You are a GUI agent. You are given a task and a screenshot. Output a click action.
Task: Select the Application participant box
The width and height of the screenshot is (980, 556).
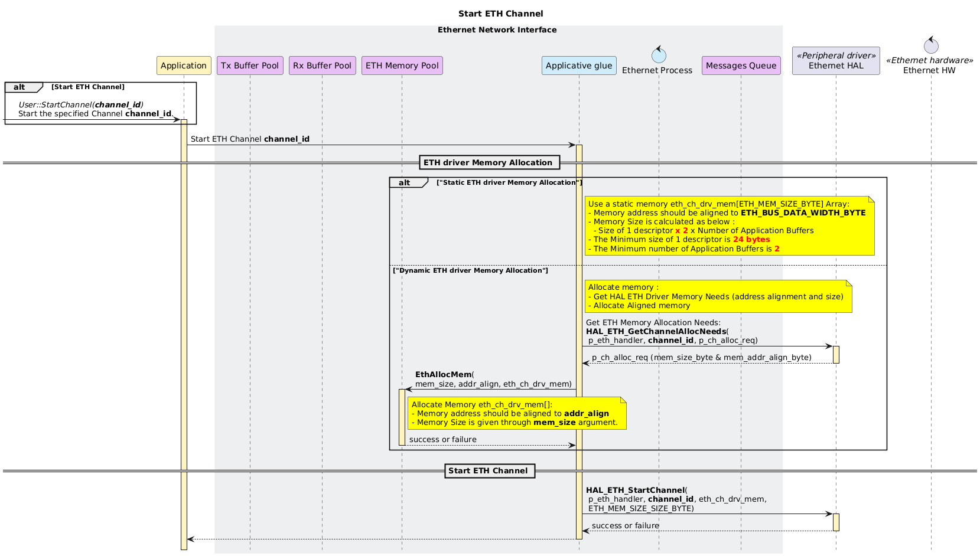tap(184, 66)
